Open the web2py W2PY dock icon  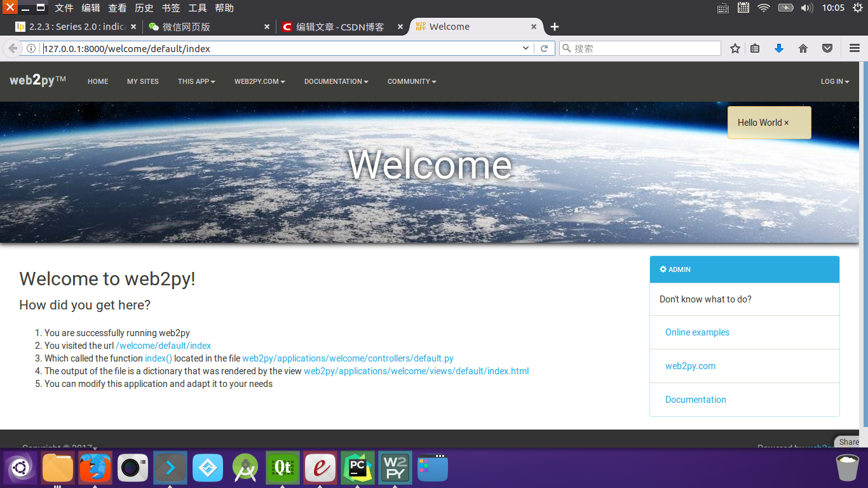(395, 468)
